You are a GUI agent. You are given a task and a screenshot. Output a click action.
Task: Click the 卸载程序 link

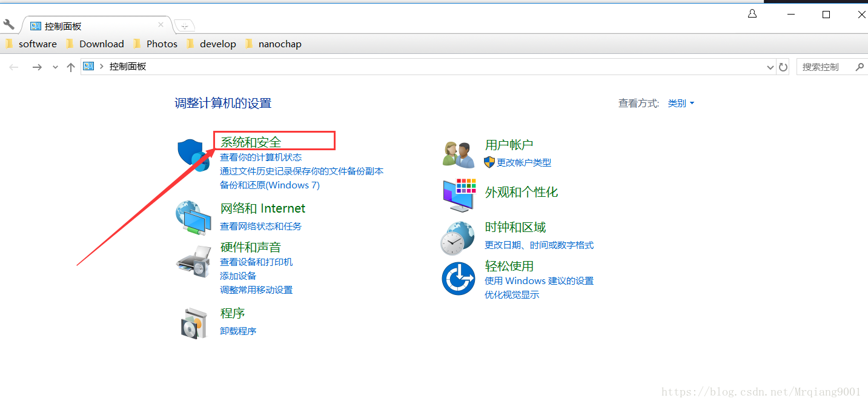(237, 331)
